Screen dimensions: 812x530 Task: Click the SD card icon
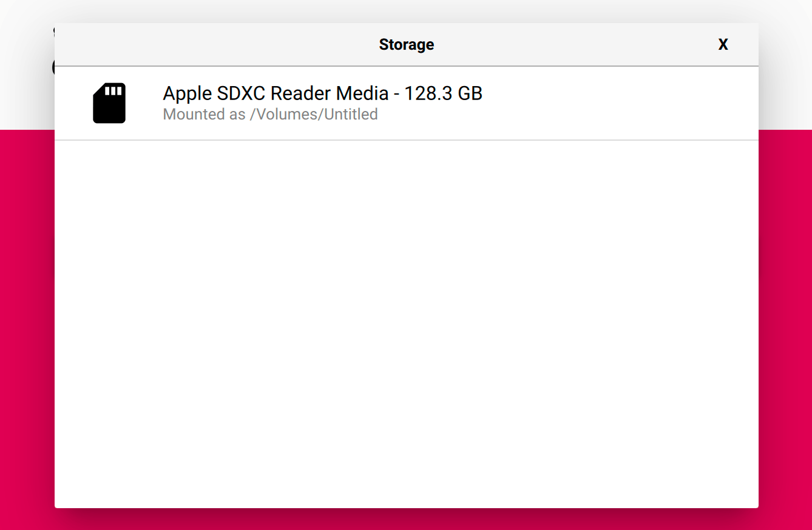point(109,103)
